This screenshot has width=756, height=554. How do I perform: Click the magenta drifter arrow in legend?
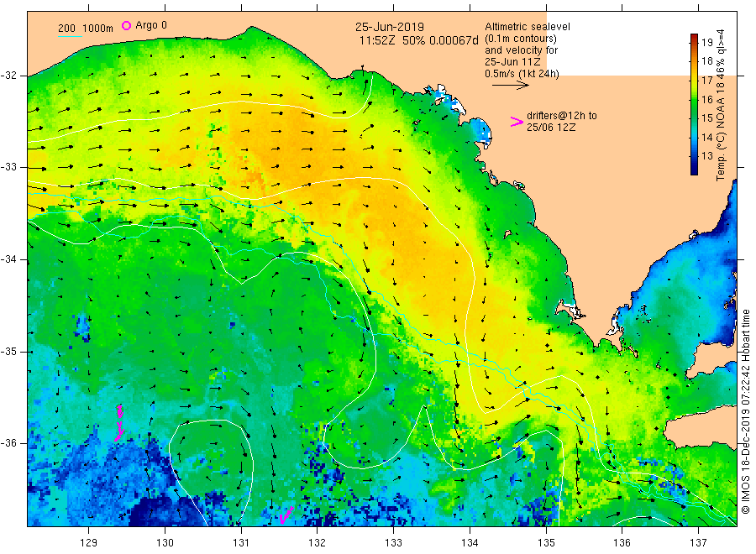click(x=517, y=122)
